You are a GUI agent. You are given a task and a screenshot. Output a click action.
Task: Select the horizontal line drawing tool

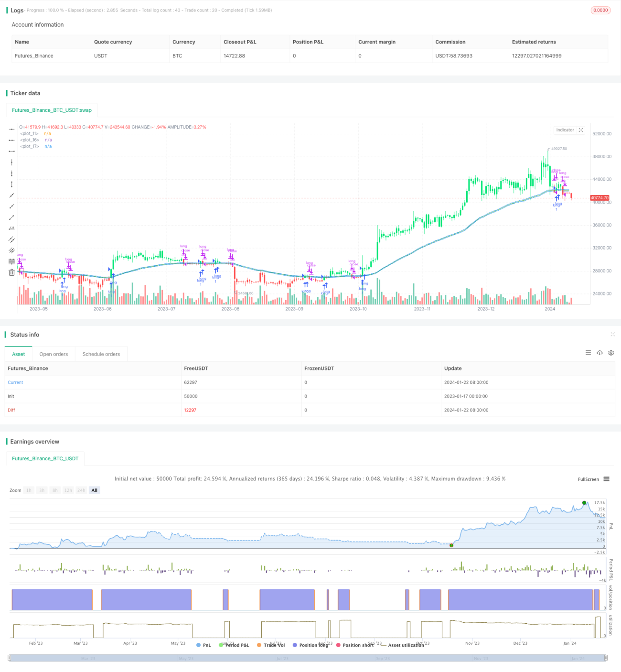[11, 129]
